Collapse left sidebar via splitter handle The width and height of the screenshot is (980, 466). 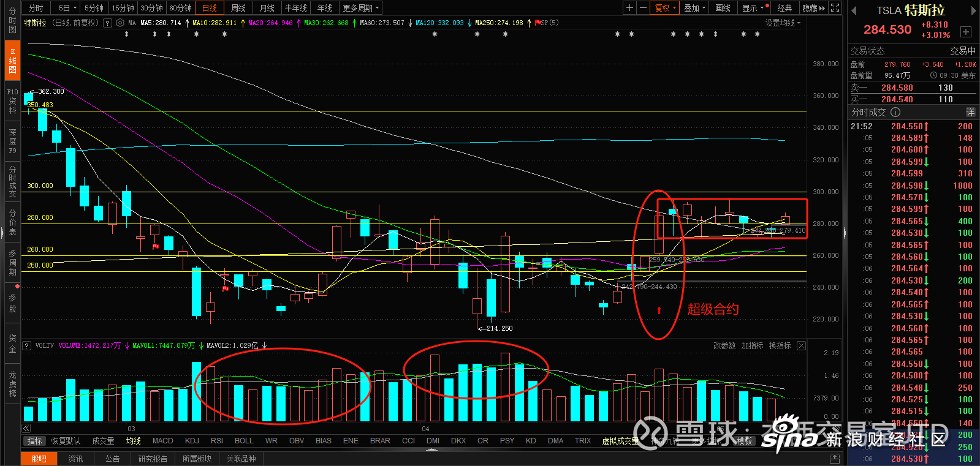point(2,233)
